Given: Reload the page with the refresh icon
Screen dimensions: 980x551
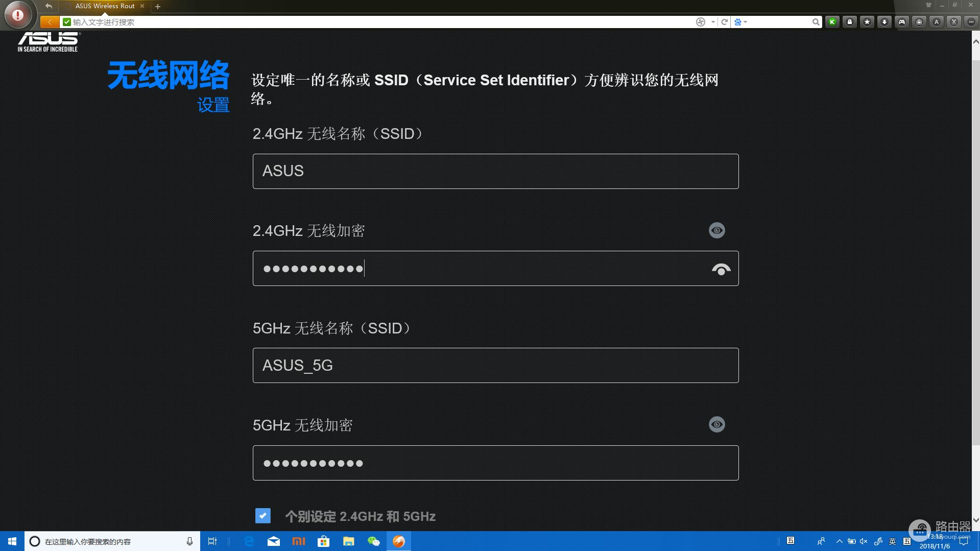Looking at the screenshot, I should pyautogui.click(x=724, y=22).
